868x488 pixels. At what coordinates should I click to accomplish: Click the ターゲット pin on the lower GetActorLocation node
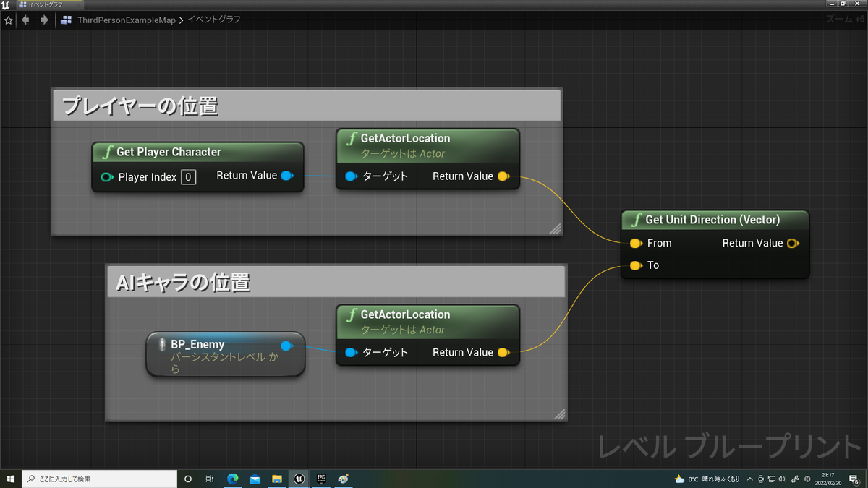point(351,352)
